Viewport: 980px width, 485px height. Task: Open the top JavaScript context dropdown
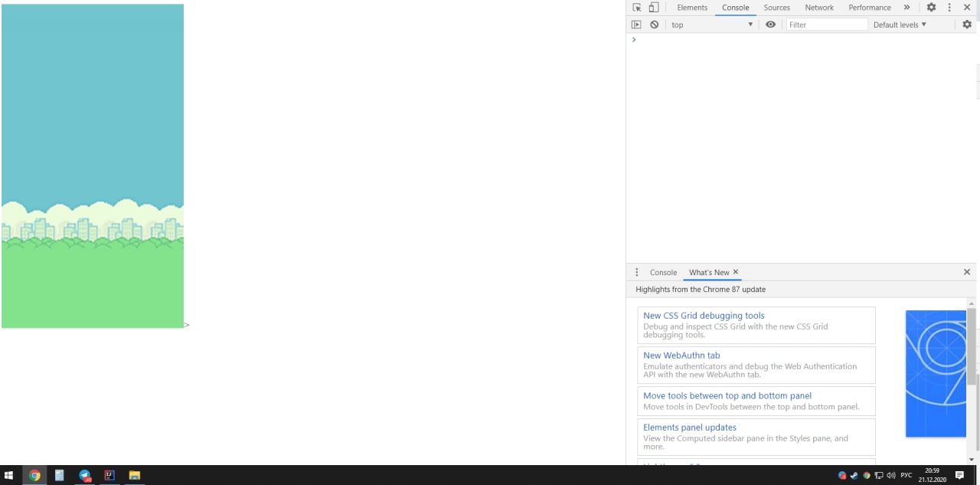(x=712, y=25)
